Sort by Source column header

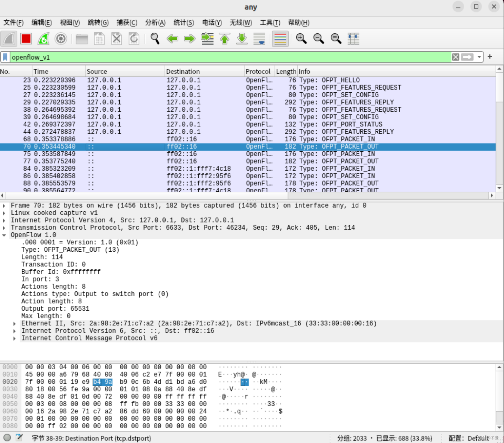pyautogui.click(x=125, y=71)
